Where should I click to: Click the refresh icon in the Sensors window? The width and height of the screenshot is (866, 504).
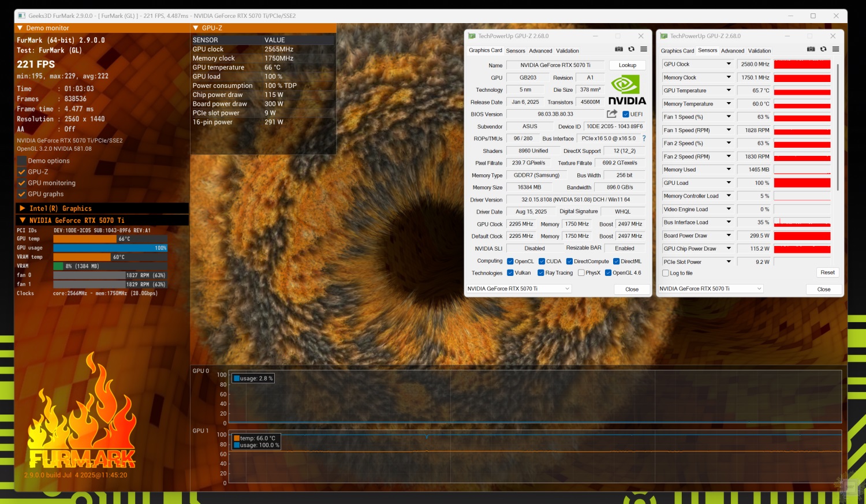tap(823, 50)
